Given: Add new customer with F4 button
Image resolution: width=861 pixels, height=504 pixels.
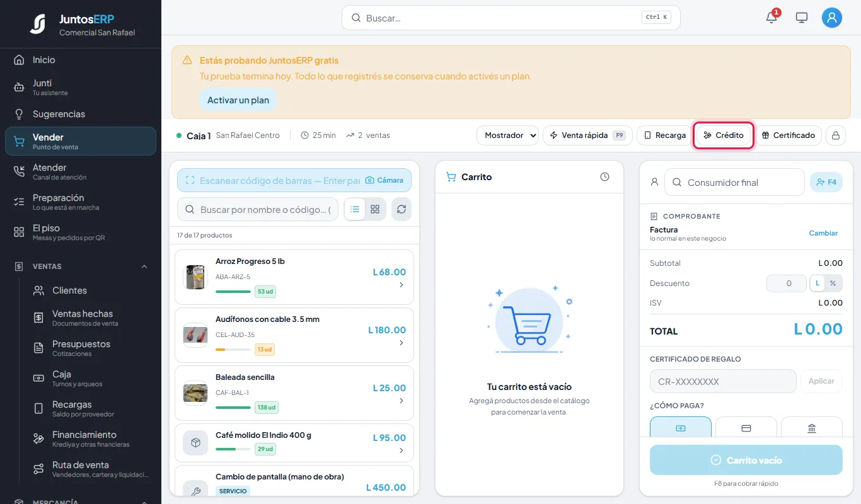Looking at the screenshot, I should pyautogui.click(x=826, y=182).
